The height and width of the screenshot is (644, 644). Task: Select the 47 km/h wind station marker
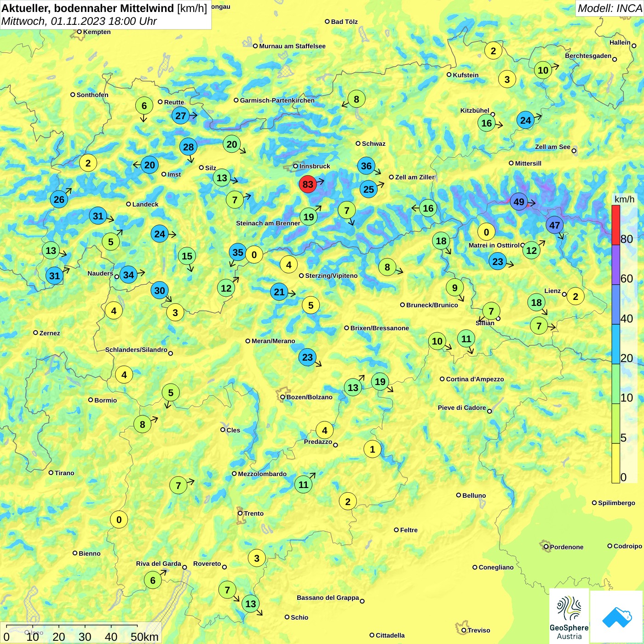(555, 225)
